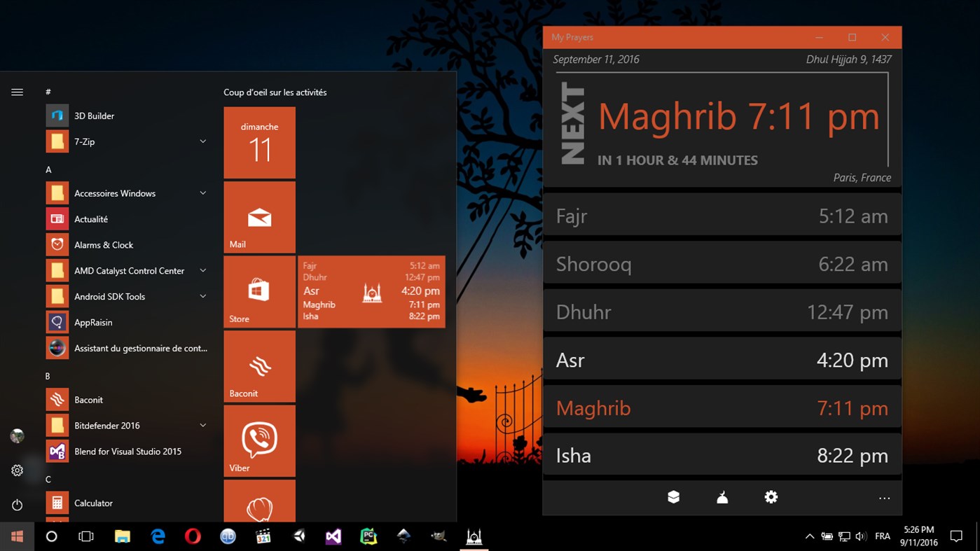Open the More options menu in My Prayers
This screenshot has width=980, height=551.
[x=884, y=496]
